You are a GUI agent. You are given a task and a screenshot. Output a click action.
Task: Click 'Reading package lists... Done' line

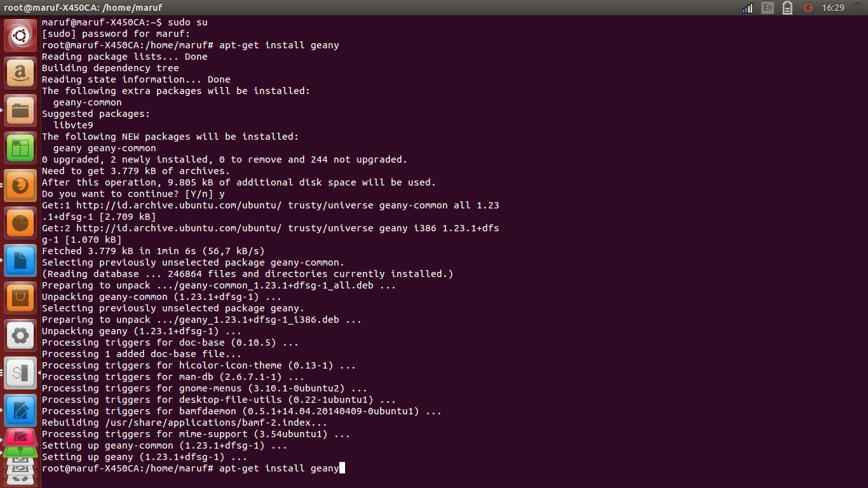125,57
